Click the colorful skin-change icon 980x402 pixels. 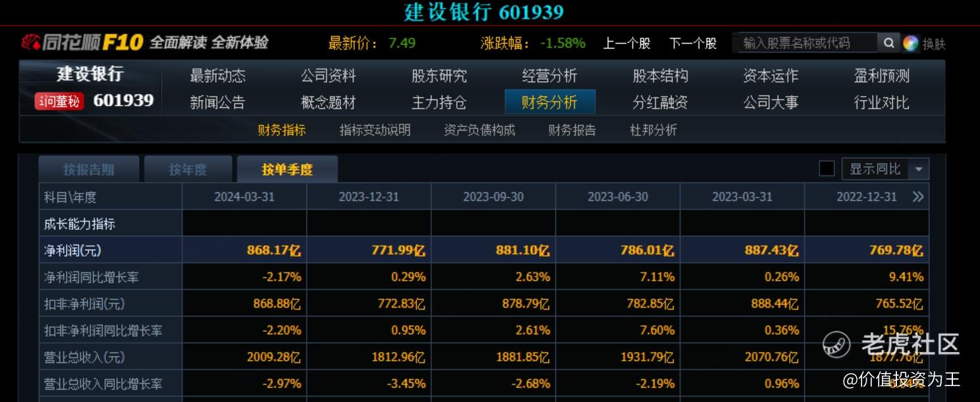[911, 43]
